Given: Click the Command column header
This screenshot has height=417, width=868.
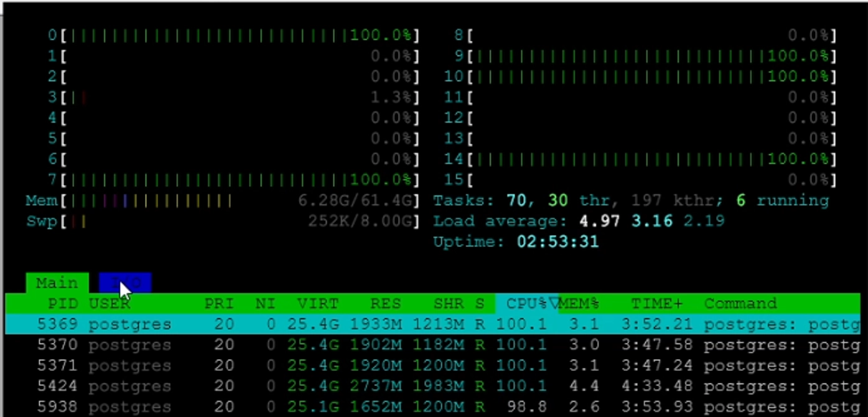Looking at the screenshot, I should coord(740,304).
